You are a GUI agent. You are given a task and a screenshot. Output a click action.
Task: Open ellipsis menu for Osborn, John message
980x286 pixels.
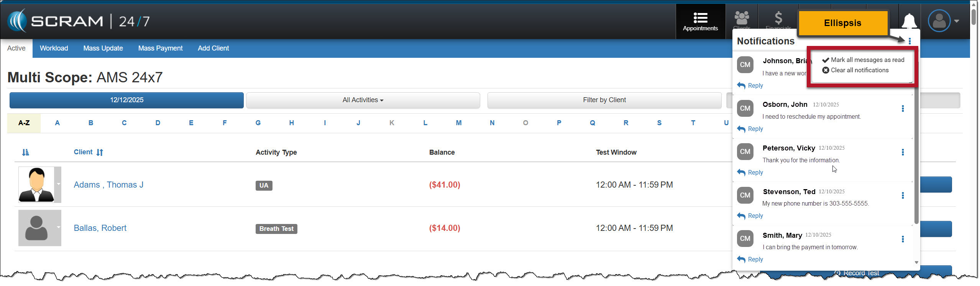point(903,109)
